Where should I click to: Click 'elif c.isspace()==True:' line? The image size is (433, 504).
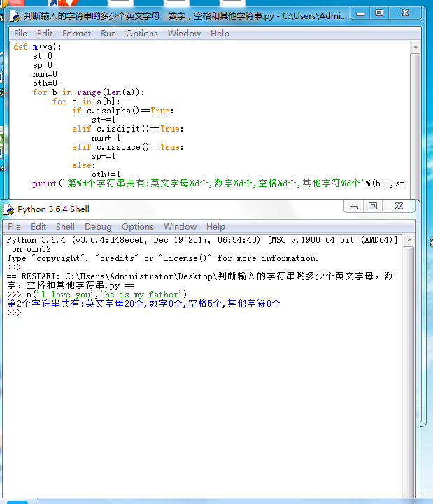(128, 147)
